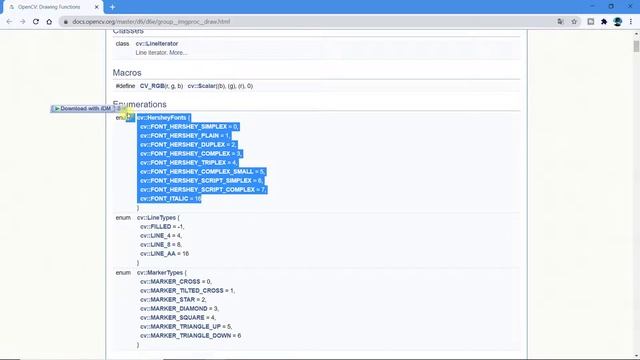The image size is (640, 360).
Task: Open the FONT_ITALIC link
Action: tap(164, 199)
